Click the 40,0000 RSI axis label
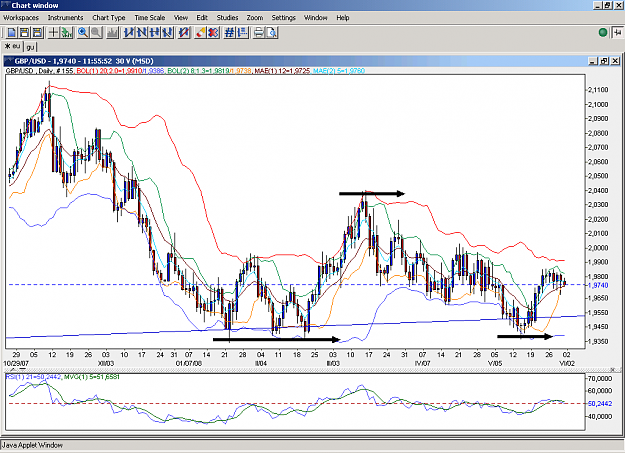 point(600,416)
